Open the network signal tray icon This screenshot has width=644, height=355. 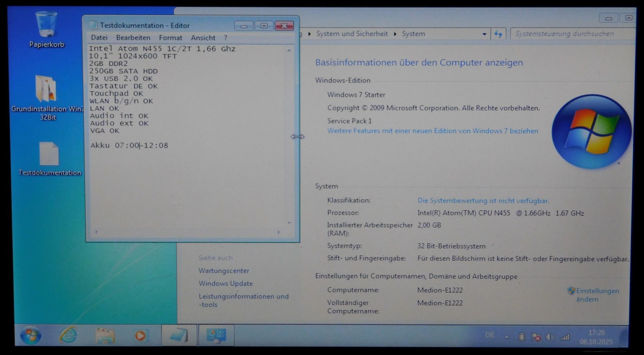[x=565, y=337]
